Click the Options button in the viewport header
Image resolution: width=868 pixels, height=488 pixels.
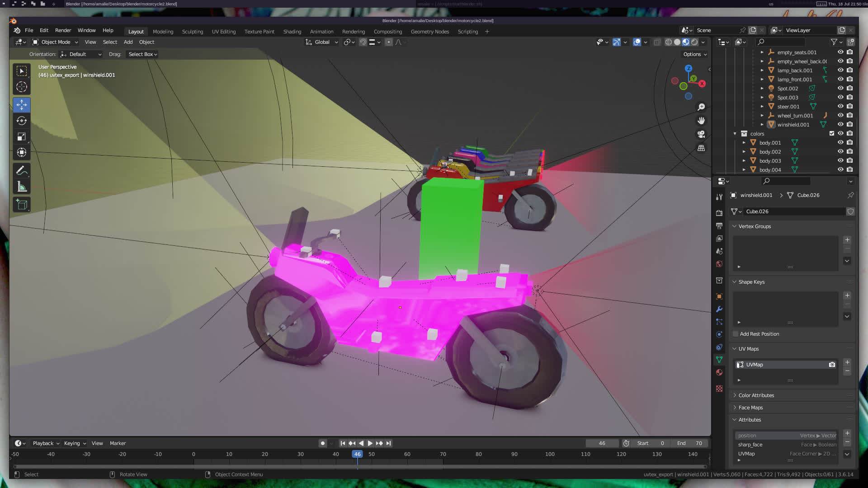[695, 54]
